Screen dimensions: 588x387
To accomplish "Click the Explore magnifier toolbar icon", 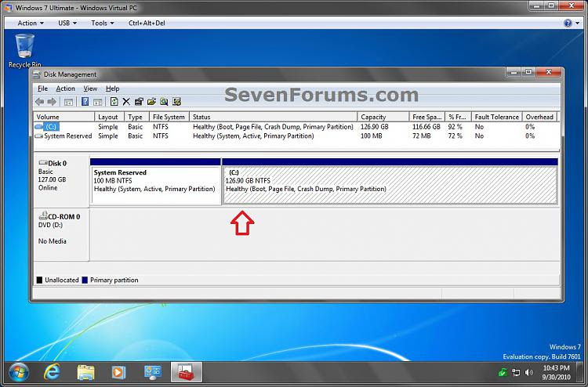I will click(x=164, y=102).
